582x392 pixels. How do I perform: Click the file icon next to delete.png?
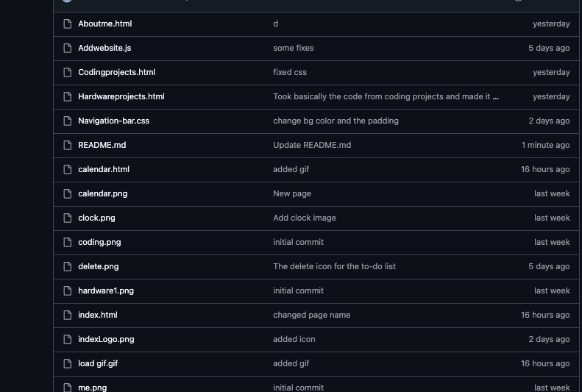68,266
